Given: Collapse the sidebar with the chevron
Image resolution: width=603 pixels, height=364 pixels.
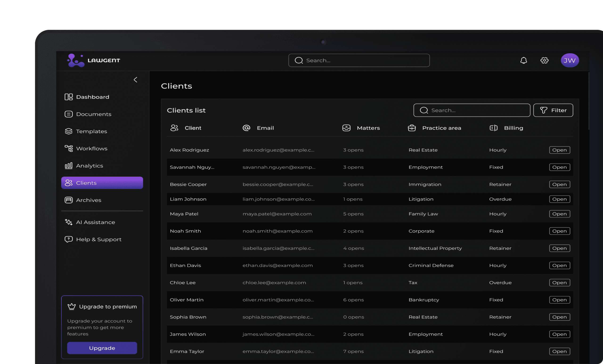Looking at the screenshot, I should 136,80.
